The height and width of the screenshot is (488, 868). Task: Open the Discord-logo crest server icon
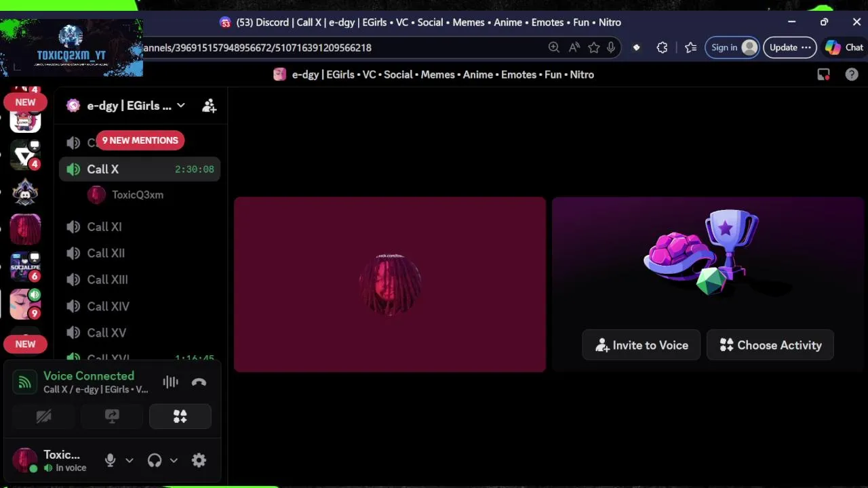25,192
